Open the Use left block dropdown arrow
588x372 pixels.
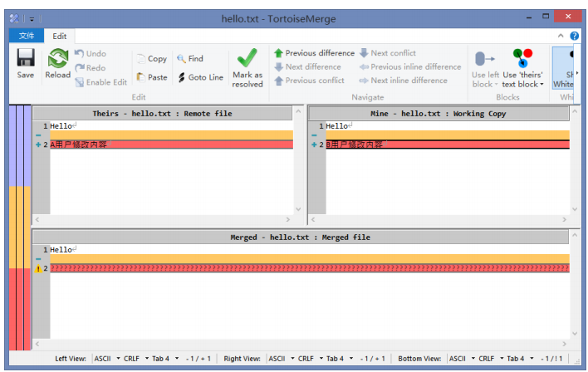(497, 85)
